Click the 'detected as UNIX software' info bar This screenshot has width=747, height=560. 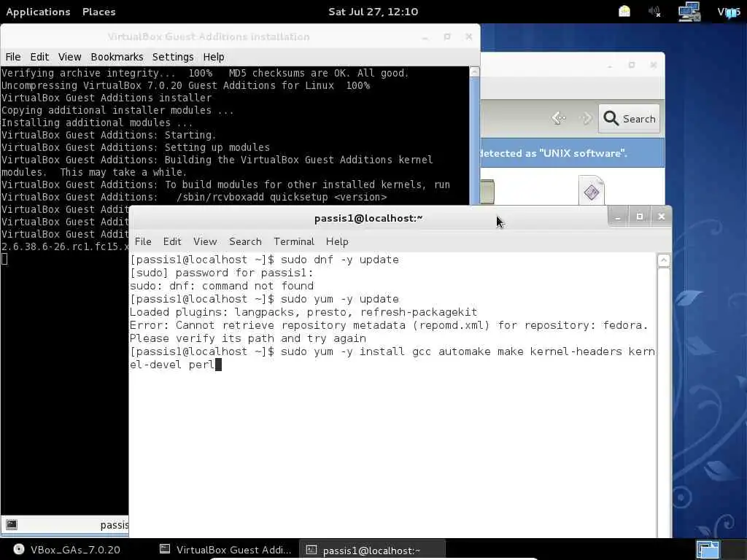point(572,153)
